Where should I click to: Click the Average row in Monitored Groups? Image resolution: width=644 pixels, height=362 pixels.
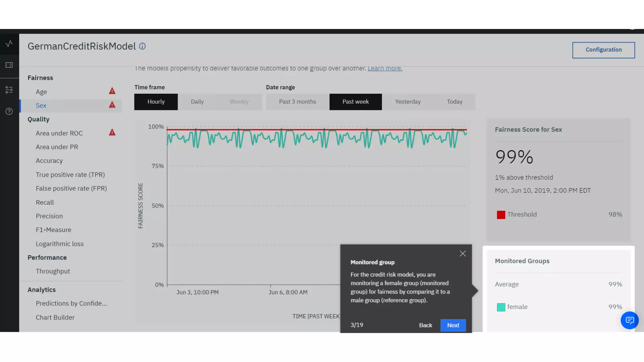click(558, 284)
